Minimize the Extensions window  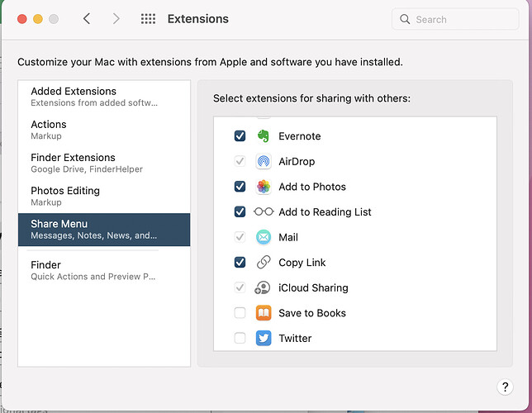tap(38, 19)
